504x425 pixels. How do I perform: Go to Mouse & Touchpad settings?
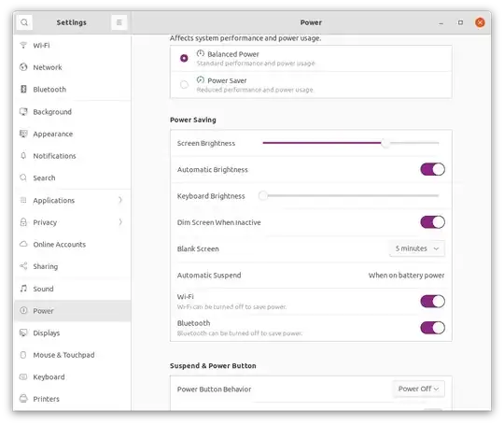73,355
